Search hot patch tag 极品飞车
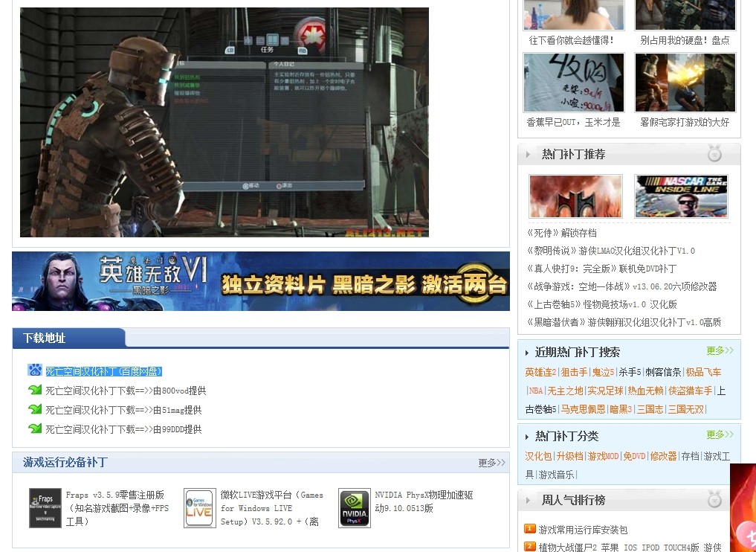The image size is (756, 552). tap(703, 372)
